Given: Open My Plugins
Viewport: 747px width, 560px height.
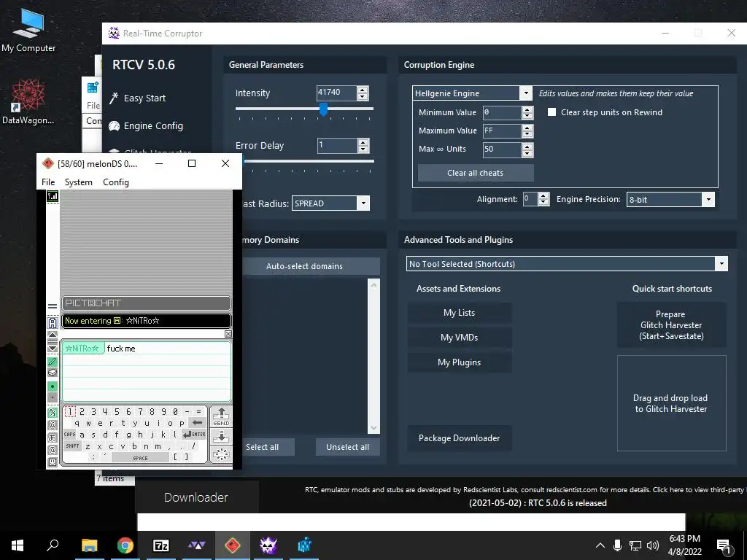Looking at the screenshot, I should point(460,362).
